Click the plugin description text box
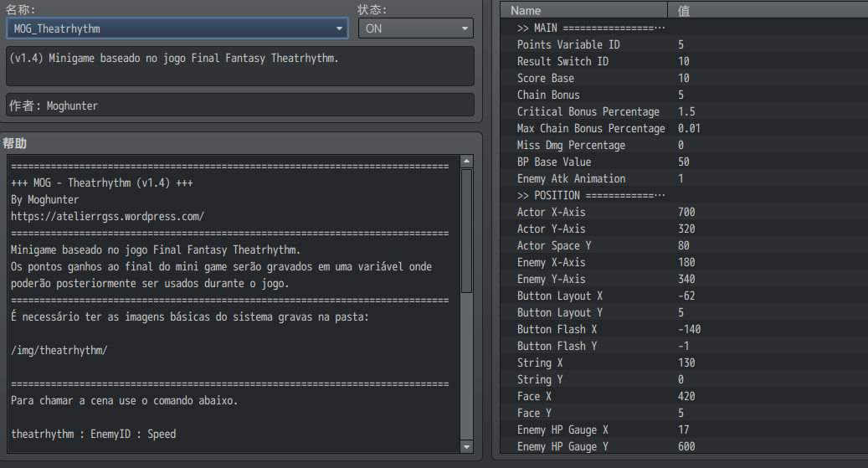Viewport: 868px width, 468px height. click(x=240, y=66)
